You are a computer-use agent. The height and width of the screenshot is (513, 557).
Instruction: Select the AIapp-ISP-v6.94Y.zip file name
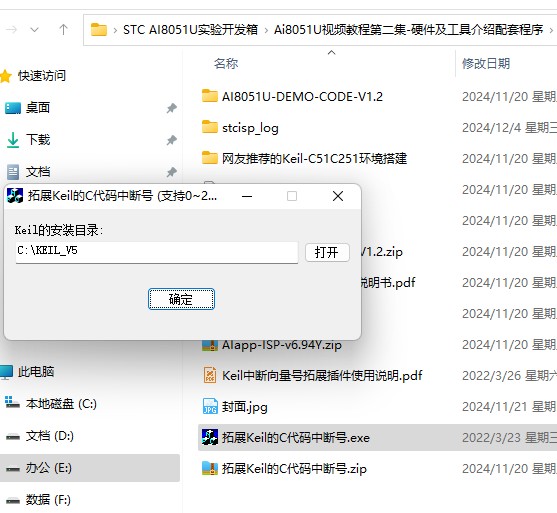pos(282,345)
